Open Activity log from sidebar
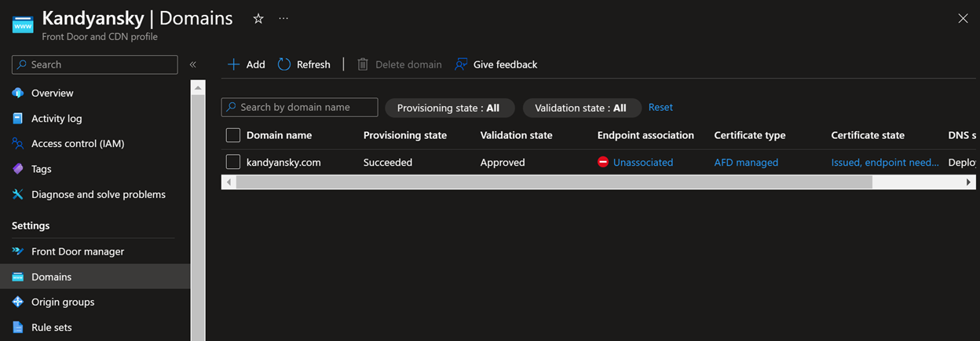980x341 pixels. 57,119
